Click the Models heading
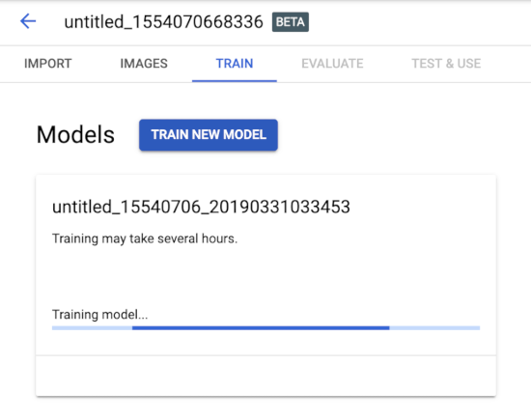The image size is (531, 420). tap(75, 134)
